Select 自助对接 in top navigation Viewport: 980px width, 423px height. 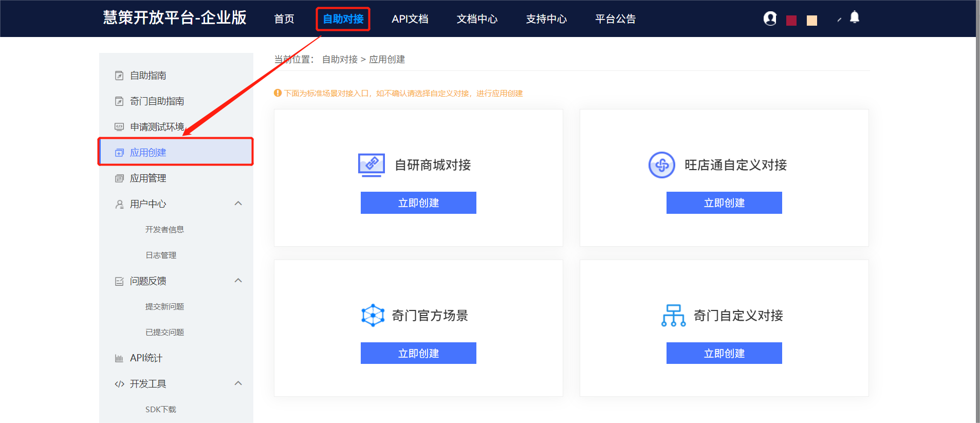(x=343, y=19)
